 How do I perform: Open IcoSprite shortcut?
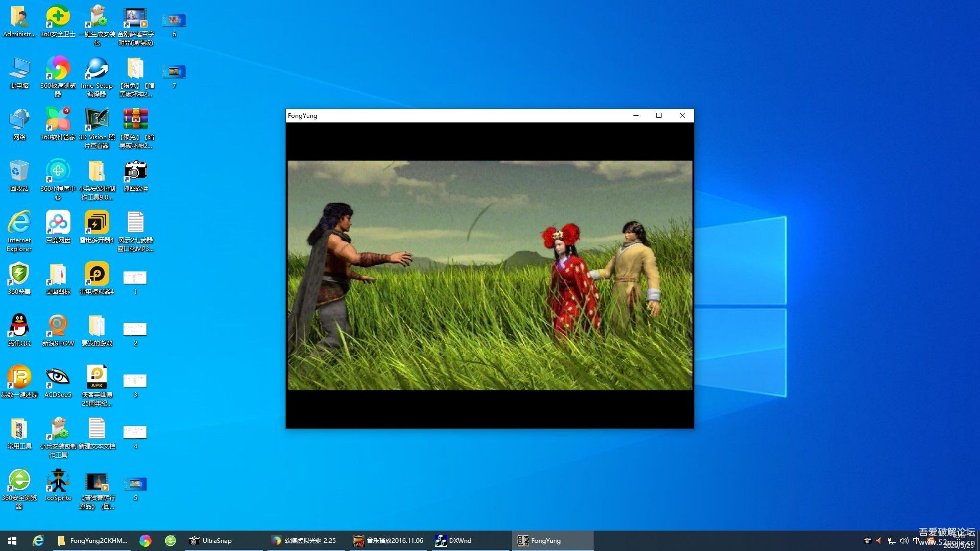pos(58,485)
